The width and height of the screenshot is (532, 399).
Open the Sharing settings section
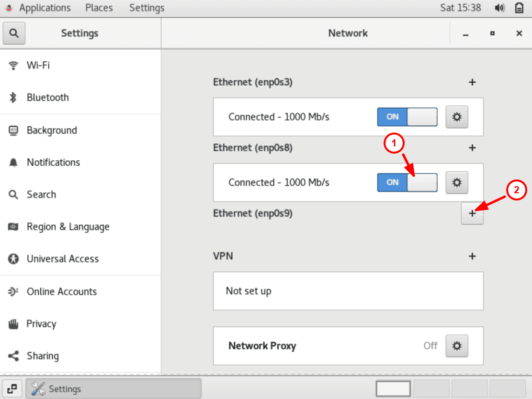click(43, 356)
